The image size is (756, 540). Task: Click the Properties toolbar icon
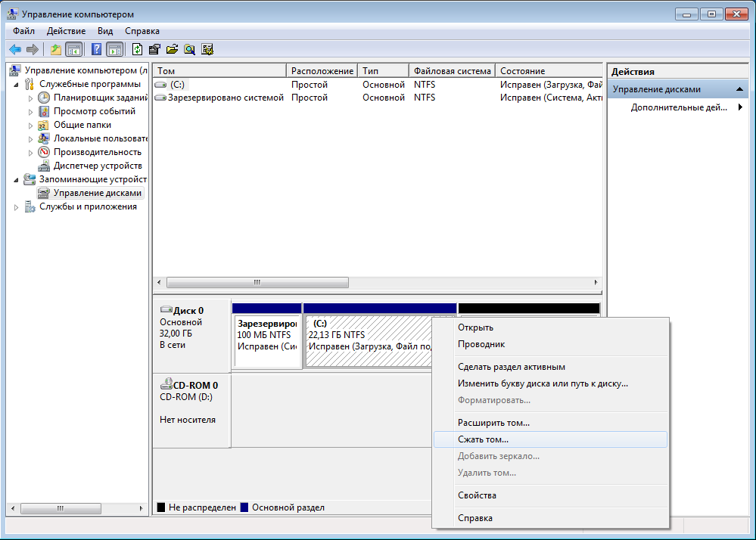[154, 49]
